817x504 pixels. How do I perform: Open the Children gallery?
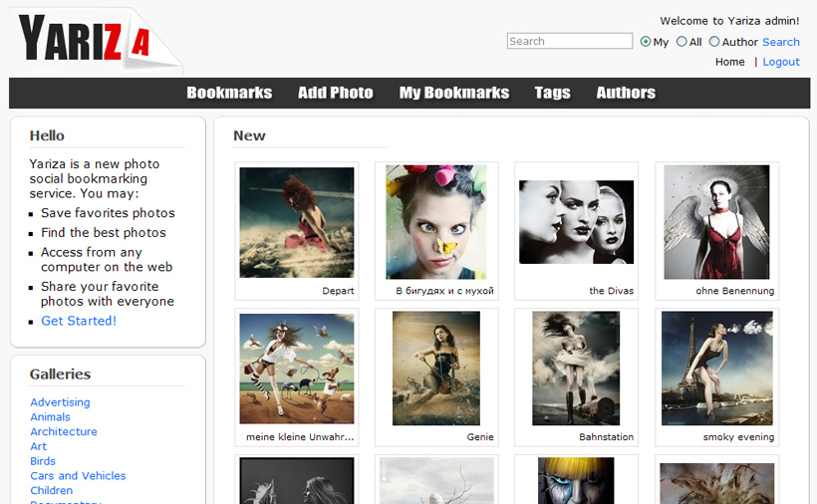(x=52, y=490)
